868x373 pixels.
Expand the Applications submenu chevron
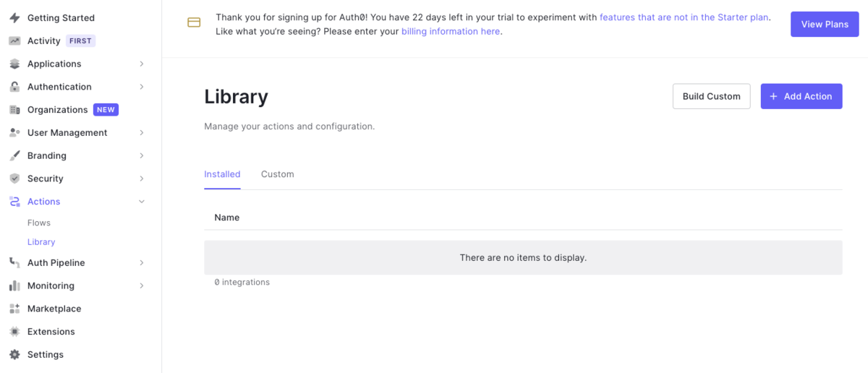142,64
